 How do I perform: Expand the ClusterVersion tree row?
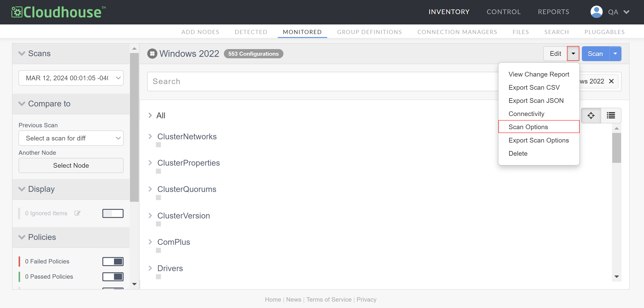pos(150,215)
